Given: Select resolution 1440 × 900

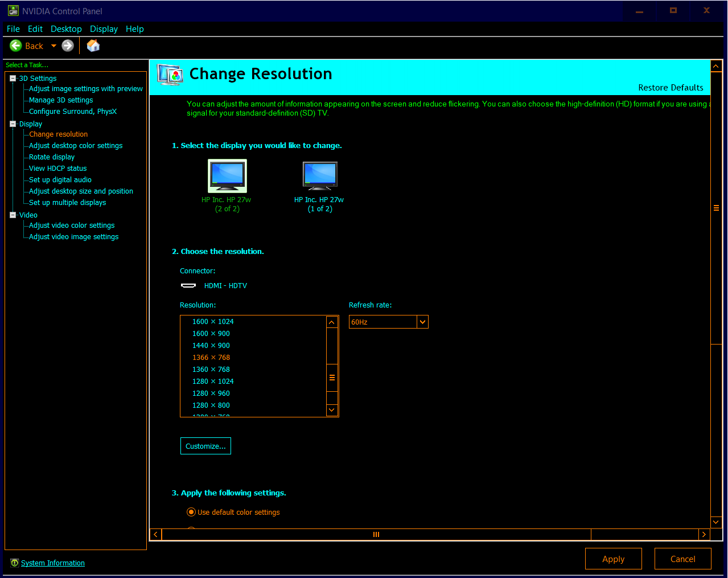Looking at the screenshot, I should tap(211, 346).
